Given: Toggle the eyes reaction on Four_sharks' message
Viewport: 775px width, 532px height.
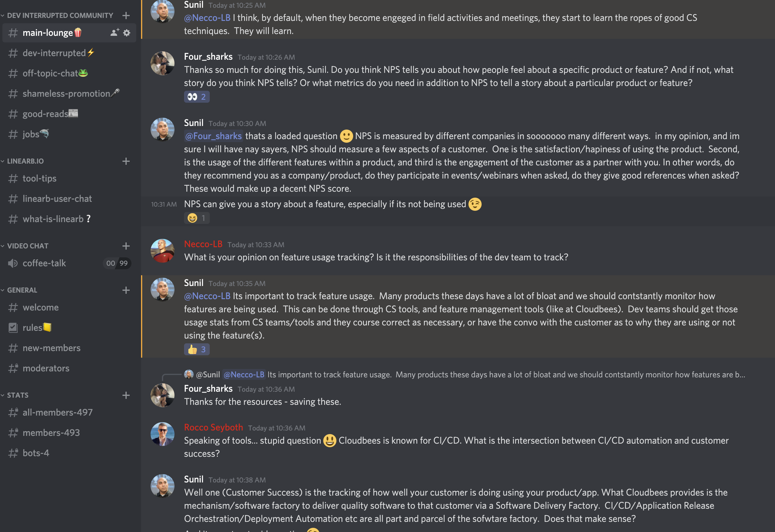Looking at the screenshot, I should (x=197, y=97).
